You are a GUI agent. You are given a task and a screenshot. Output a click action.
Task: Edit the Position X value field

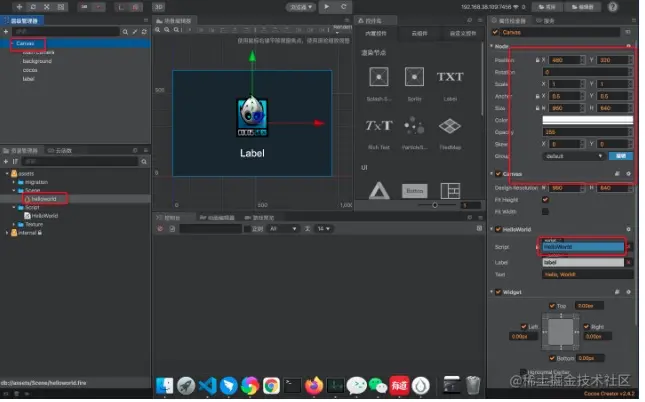566,60
